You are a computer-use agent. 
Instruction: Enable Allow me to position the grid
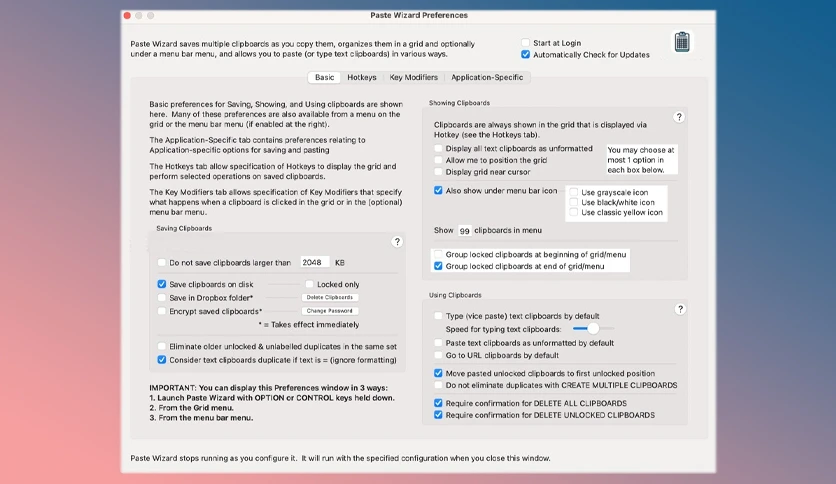pyautogui.click(x=438, y=160)
